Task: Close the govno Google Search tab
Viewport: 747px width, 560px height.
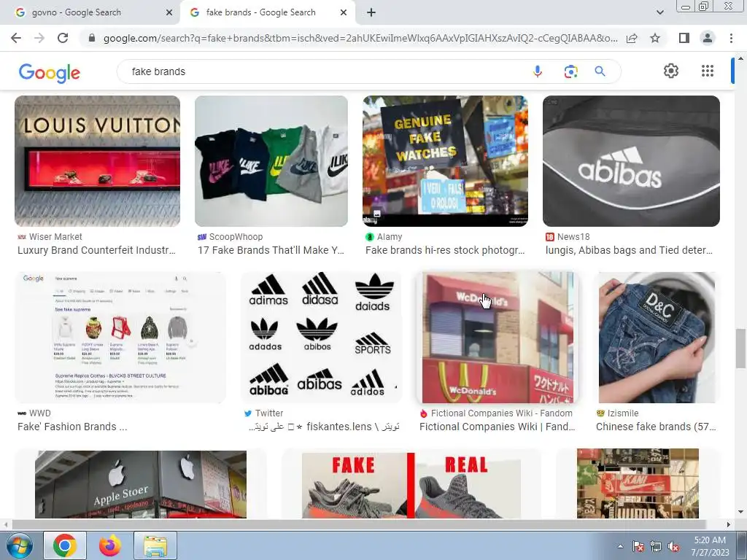Action: point(169,12)
